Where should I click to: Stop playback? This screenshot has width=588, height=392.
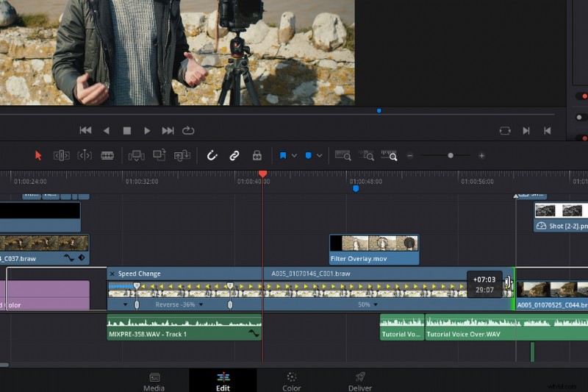[127, 130]
